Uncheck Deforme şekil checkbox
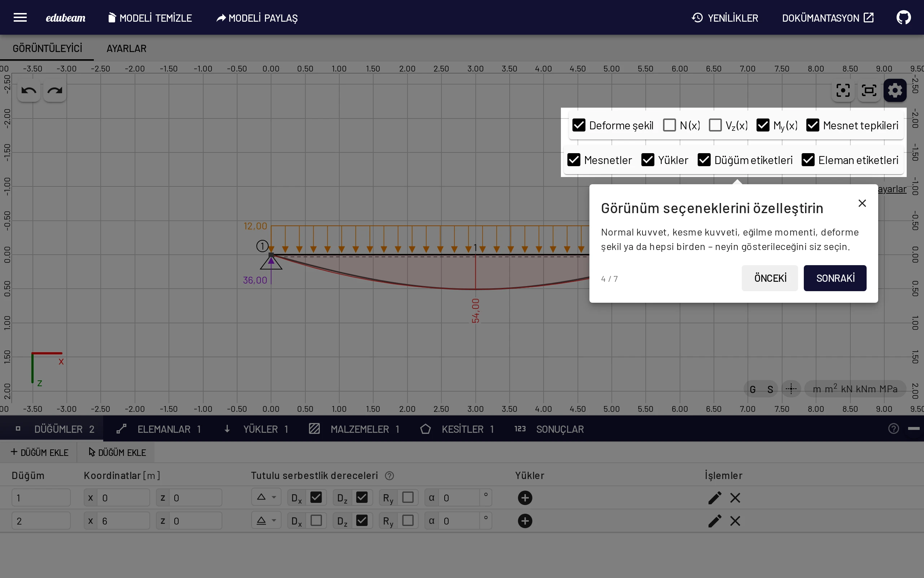Screen dimensions: 924x578 (579, 125)
